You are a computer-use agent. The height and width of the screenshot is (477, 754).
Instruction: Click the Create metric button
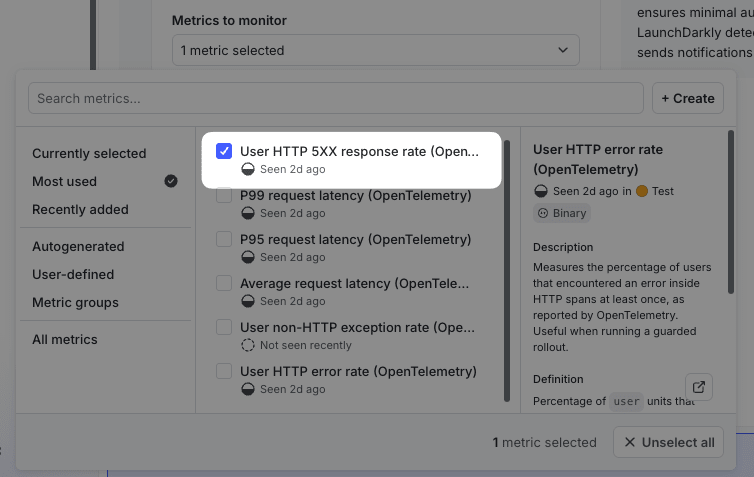[688, 98]
